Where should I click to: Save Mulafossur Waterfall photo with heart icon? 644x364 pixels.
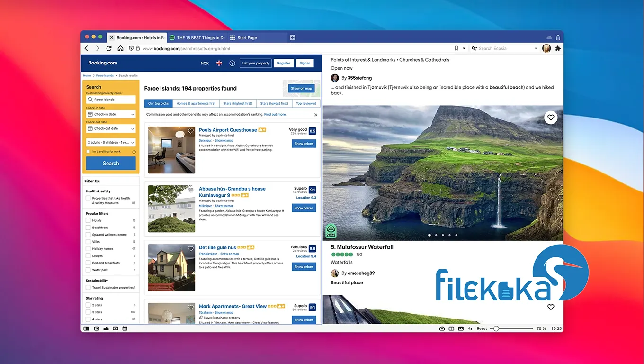pos(551,118)
